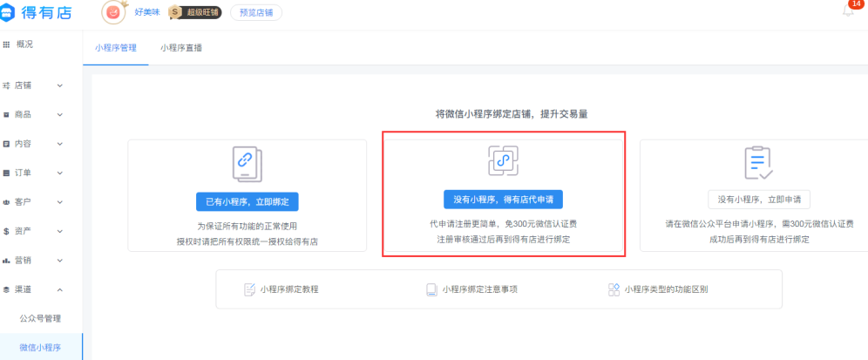Click the 小程序绑定教程 document icon

249,289
